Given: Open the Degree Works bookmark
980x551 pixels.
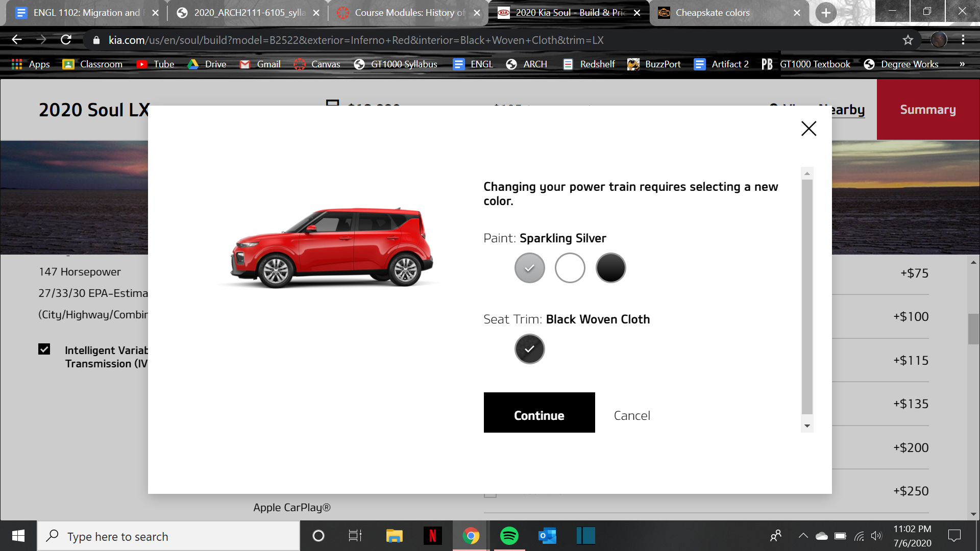Looking at the screenshot, I should [901, 64].
